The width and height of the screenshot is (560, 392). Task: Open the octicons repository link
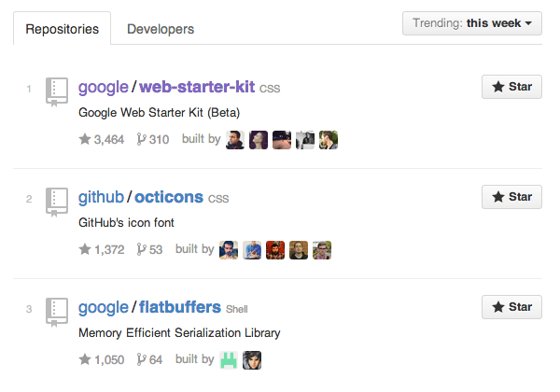click(x=169, y=198)
